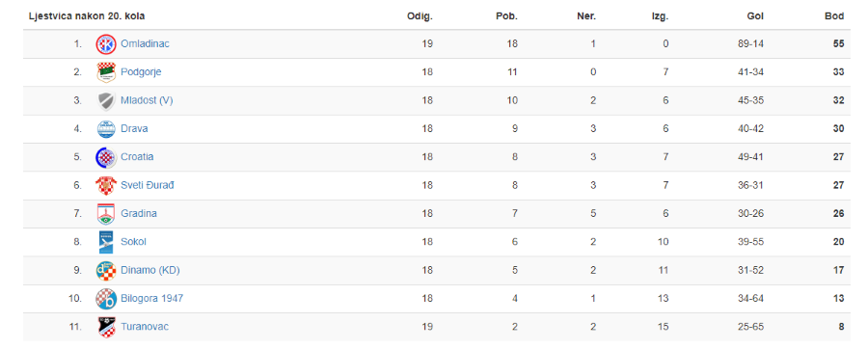
Task: Click the Dinamo (KD) club crest icon
Action: click(x=106, y=271)
